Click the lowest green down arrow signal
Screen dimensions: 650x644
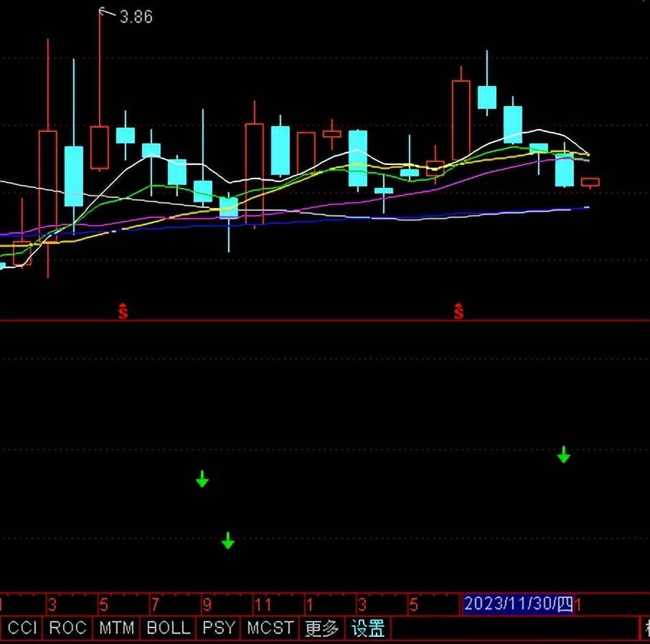228,541
